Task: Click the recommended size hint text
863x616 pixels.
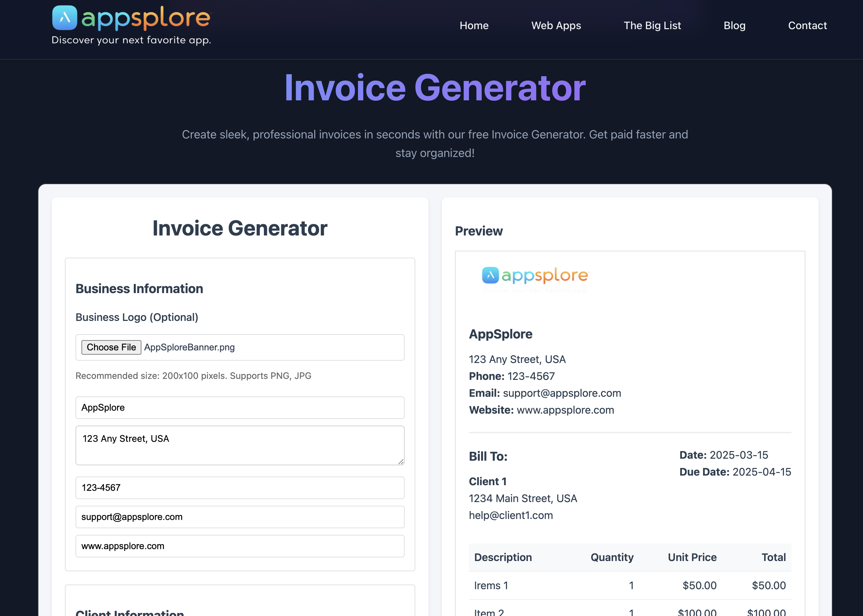Action: tap(193, 376)
